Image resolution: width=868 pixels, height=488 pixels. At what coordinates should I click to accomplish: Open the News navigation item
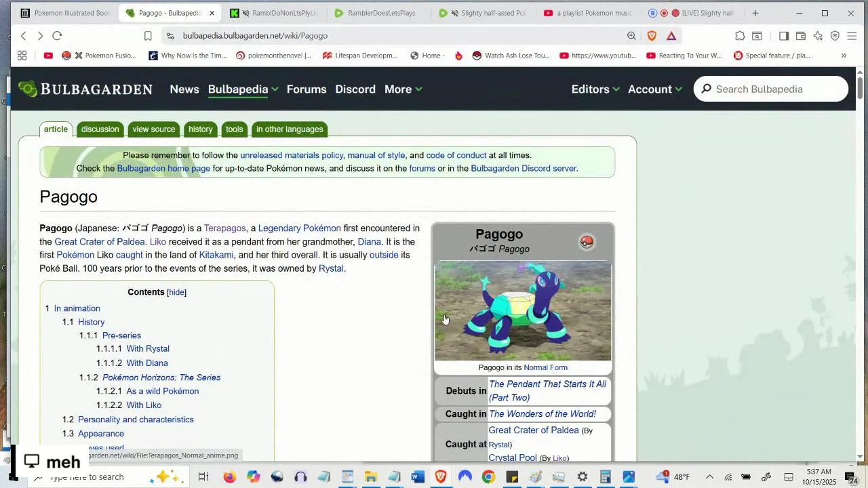point(184,89)
